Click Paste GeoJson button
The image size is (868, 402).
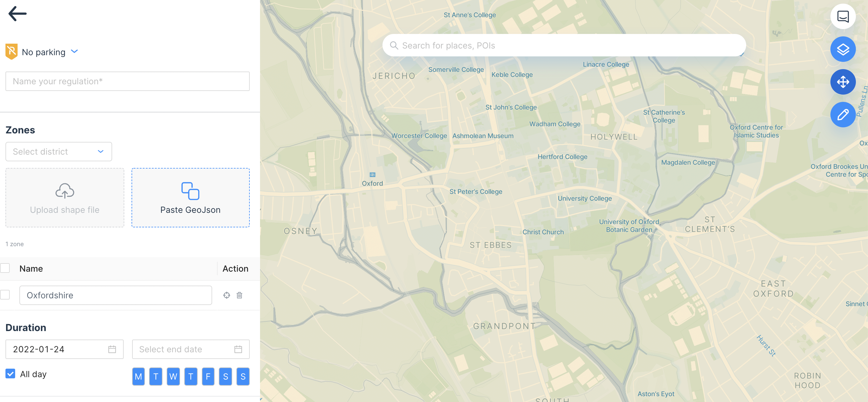(x=190, y=198)
